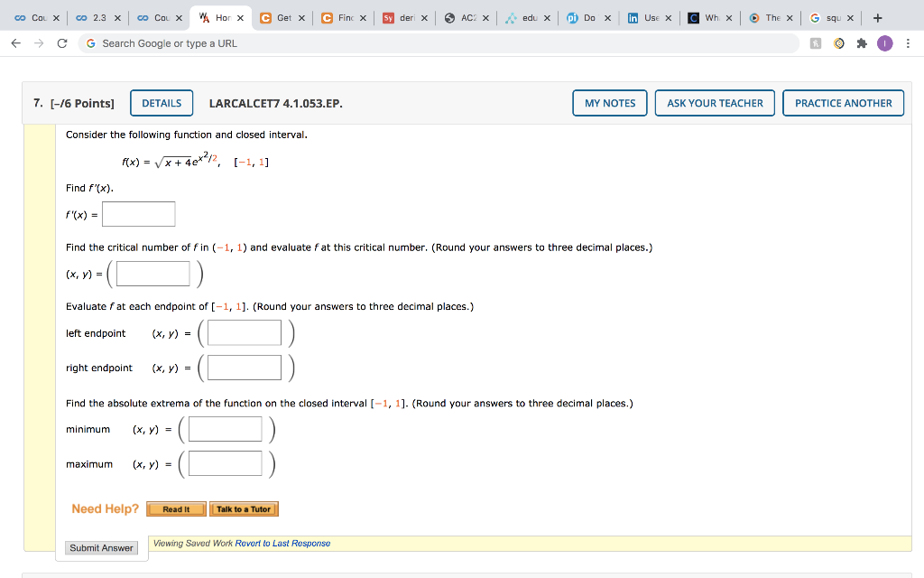Viewport: 924px width, 578px height.
Task: Open the Chrome profile avatar icon
Action: point(884,42)
